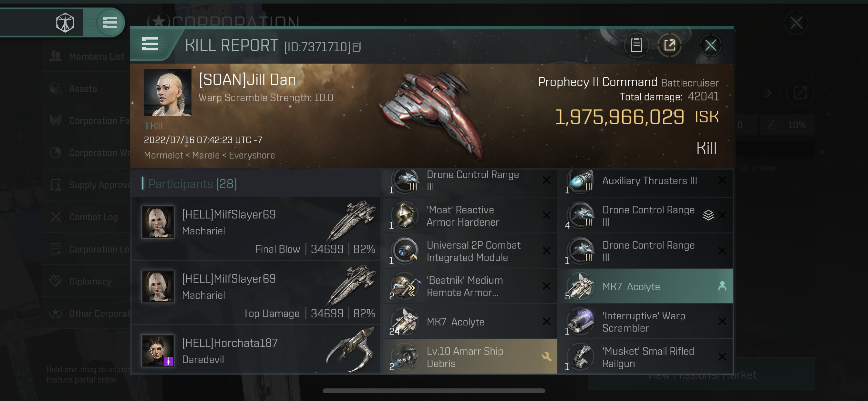868x401 pixels.
Task: Open Jill Dan's character portrait
Action: pos(168,93)
